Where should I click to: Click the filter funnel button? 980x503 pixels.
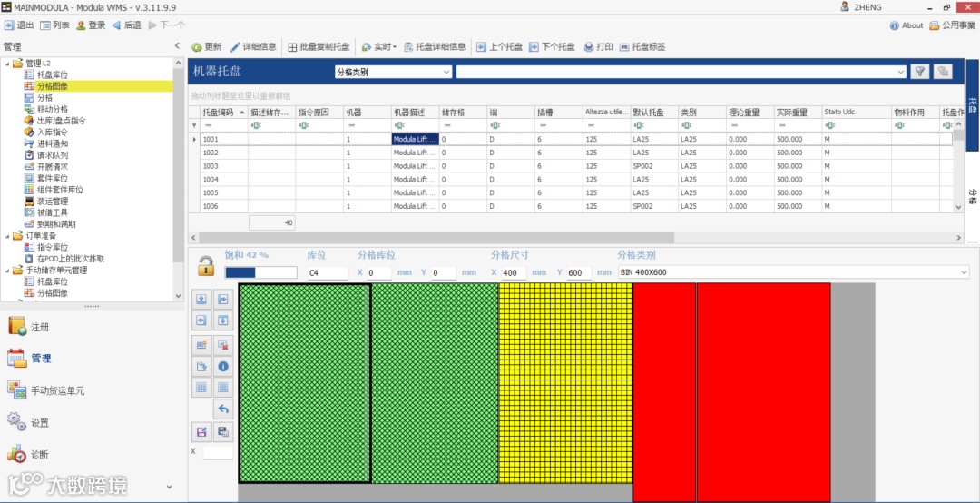(919, 72)
